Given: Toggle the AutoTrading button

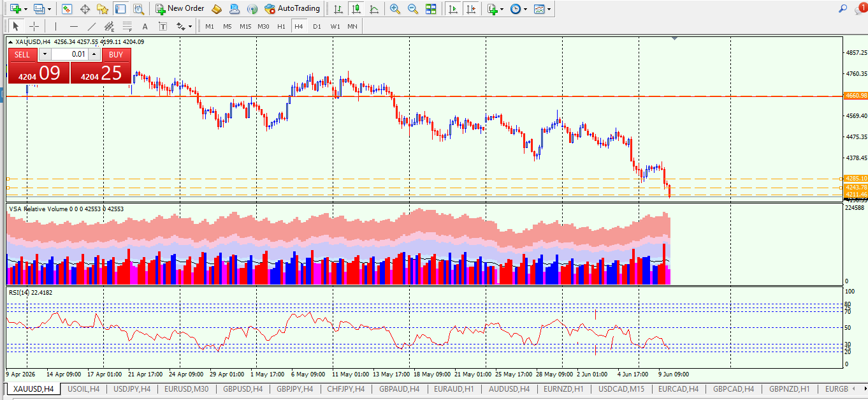Looking at the screenshot, I should tap(292, 9).
